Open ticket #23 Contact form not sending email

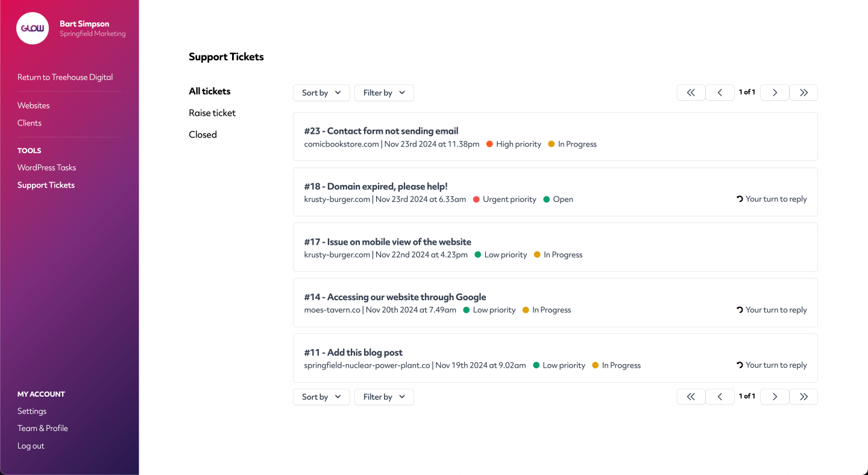pyautogui.click(x=555, y=136)
